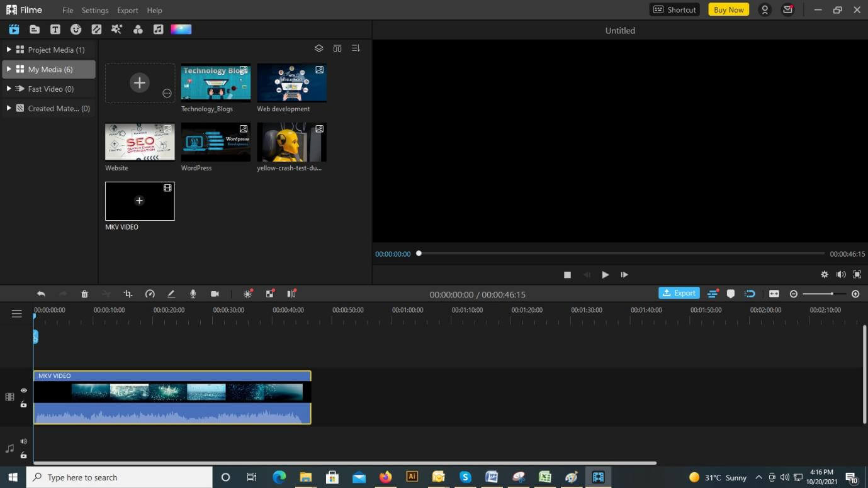Select the Technology_Blogs thumbnail
The width and height of the screenshot is (868, 488).
[x=216, y=82]
